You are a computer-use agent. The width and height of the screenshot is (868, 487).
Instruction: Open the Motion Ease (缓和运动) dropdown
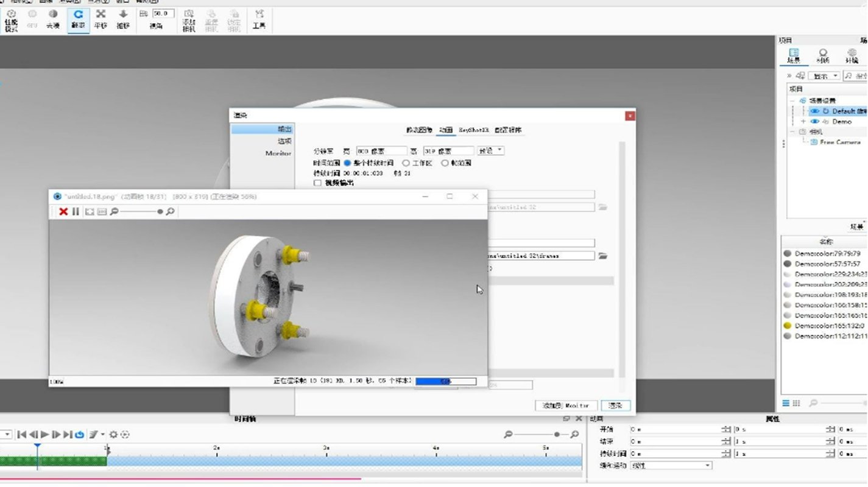tap(671, 465)
